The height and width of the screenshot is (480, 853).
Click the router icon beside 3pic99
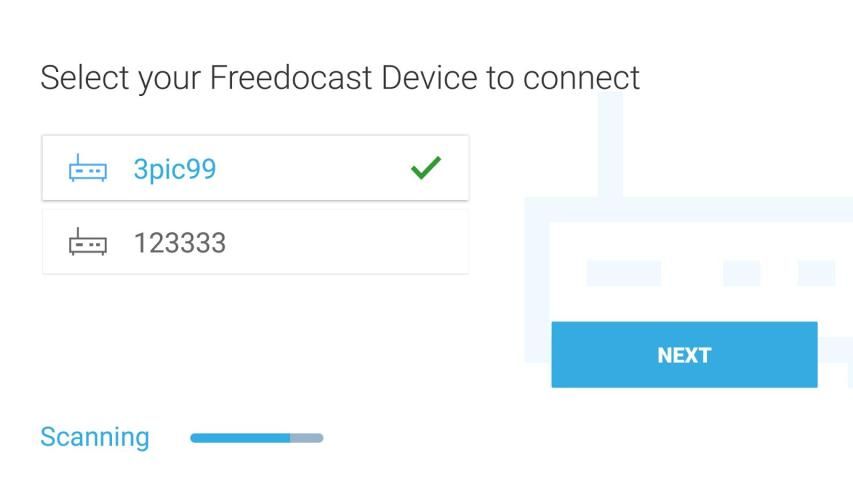[87, 169]
